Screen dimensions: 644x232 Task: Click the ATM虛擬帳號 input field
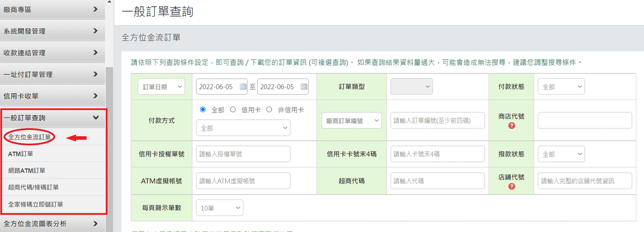tap(243, 181)
